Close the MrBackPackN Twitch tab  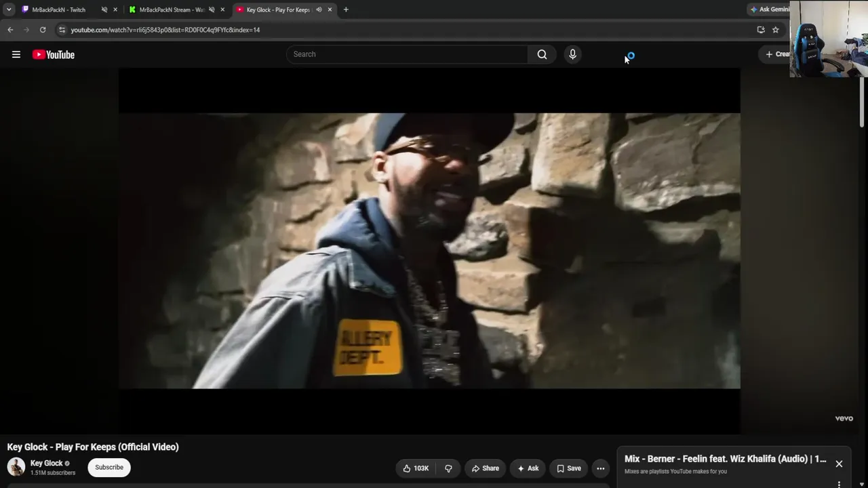coord(115,9)
